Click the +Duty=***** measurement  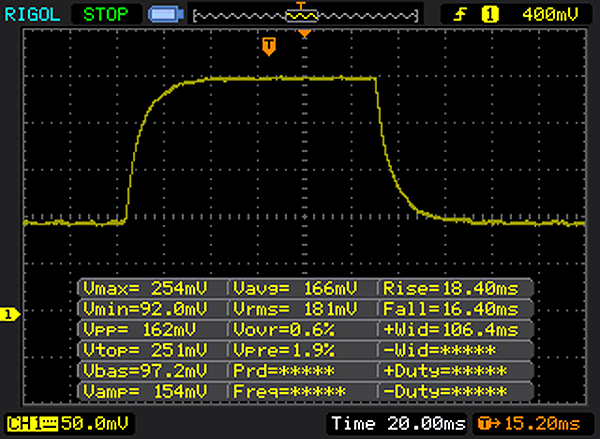445,370
